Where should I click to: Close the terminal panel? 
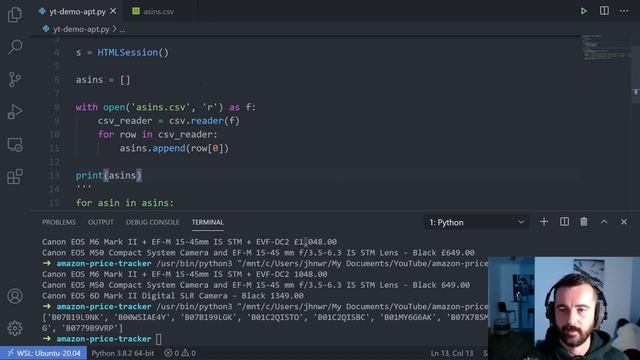coord(624,222)
